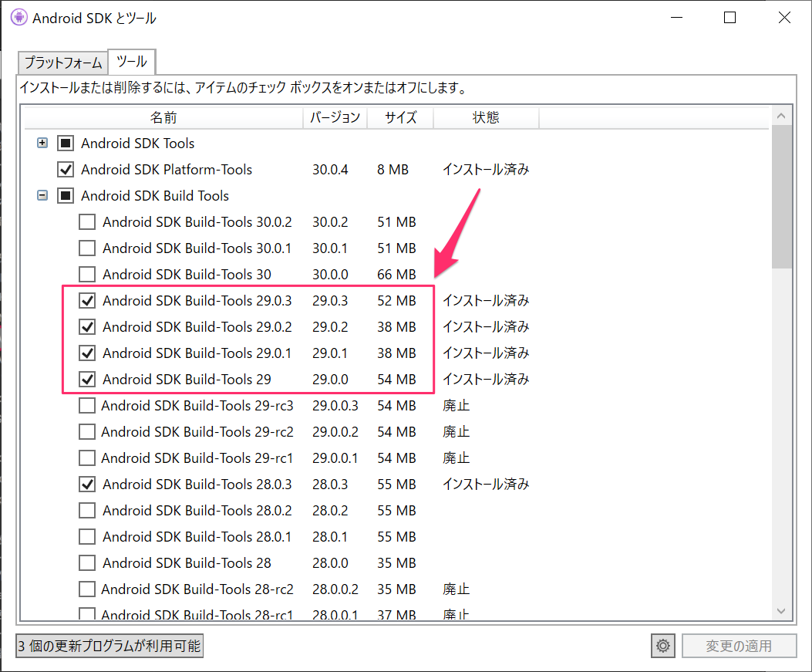
Task: Click the 3 個の更新プログラムが利用可能 button
Action: [110, 646]
